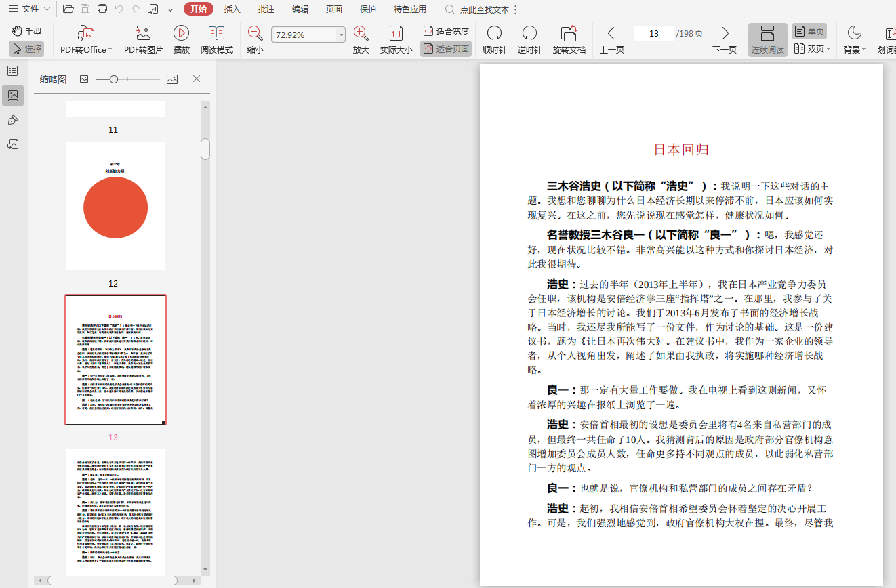
Task: Go to 下一页 next page
Action: pos(725,39)
